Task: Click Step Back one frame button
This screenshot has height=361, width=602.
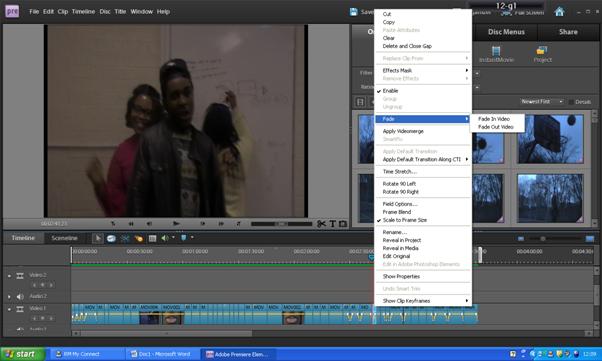Action: pos(149,224)
